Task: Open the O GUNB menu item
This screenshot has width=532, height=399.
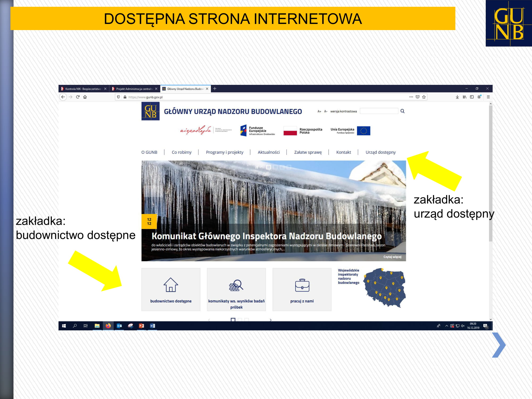Action: point(149,152)
